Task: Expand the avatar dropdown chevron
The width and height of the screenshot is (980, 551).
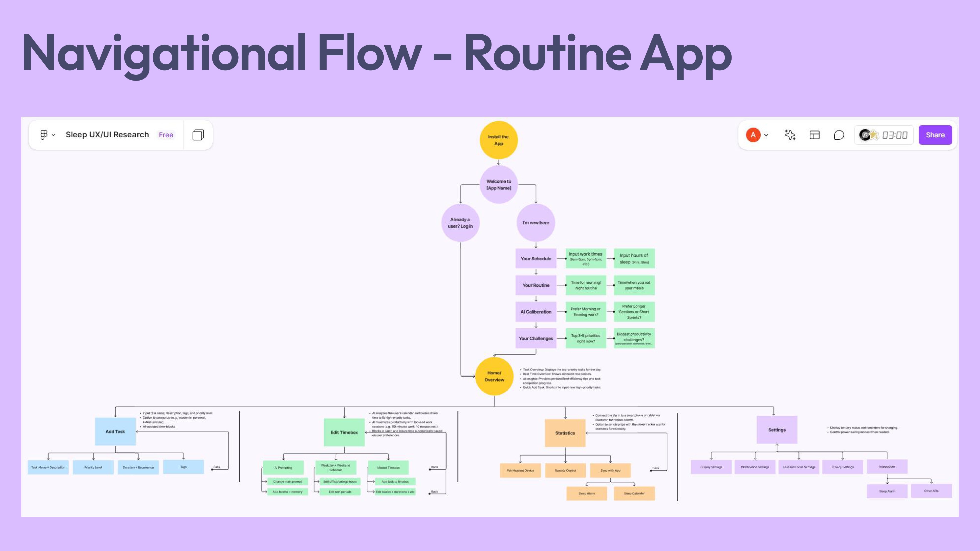Action: pos(766,135)
